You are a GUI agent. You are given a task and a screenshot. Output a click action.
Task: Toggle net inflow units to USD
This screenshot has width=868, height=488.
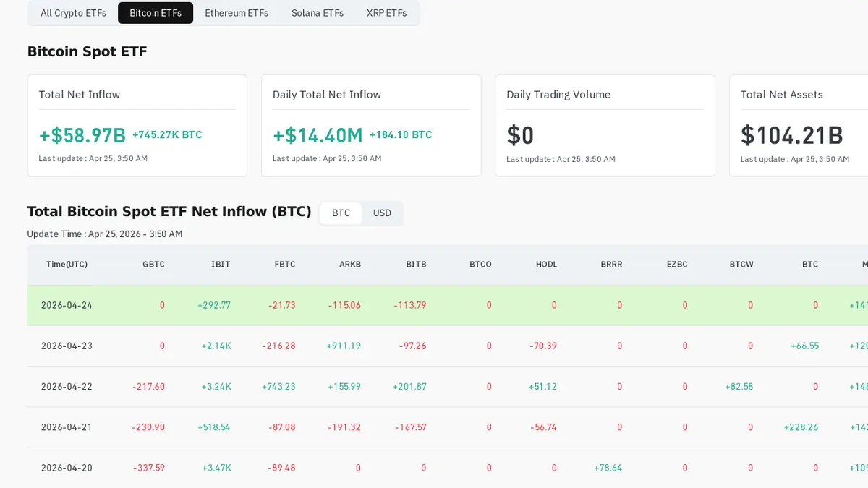382,213
